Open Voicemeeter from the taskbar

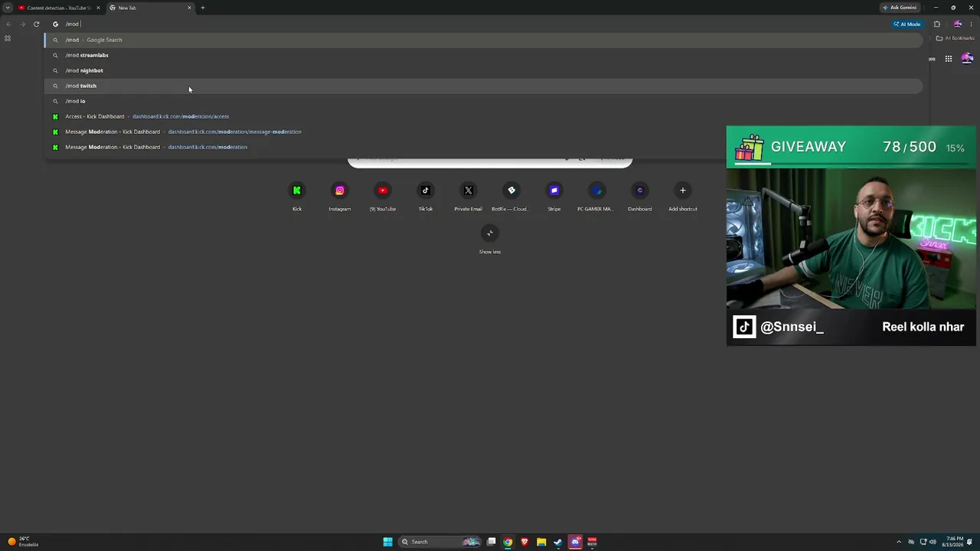pyautogui.click(x=592, y=542)
